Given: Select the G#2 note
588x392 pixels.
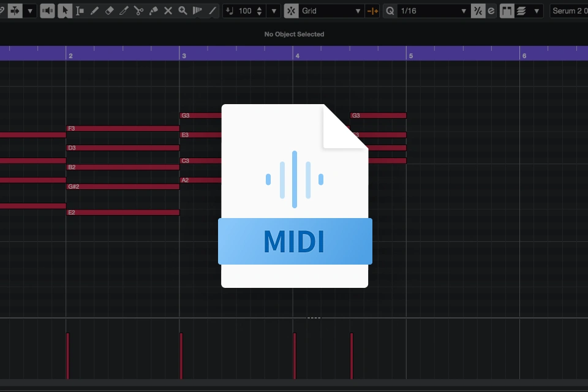Looking at the screenshot, I should tap(123, 186).
